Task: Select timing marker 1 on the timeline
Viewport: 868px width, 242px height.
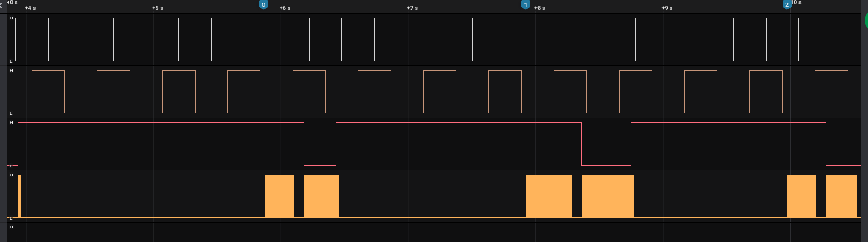Action: (526, 5)
